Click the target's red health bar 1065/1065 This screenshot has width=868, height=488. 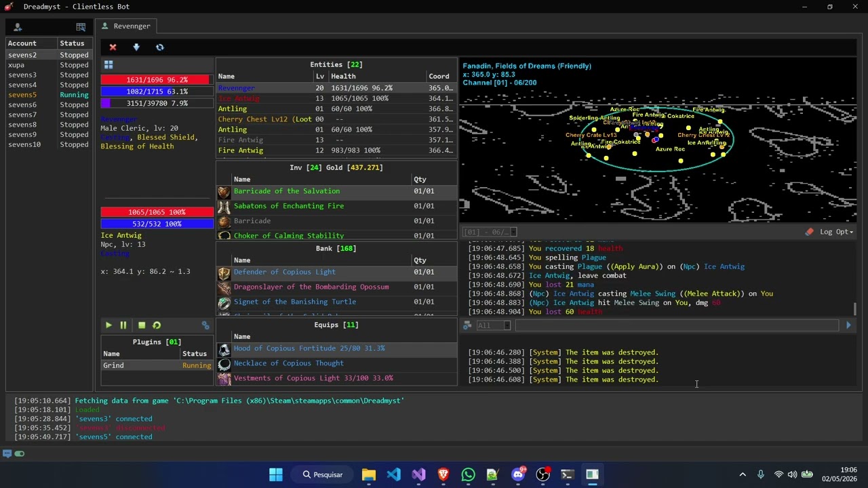tap(157, 212)
